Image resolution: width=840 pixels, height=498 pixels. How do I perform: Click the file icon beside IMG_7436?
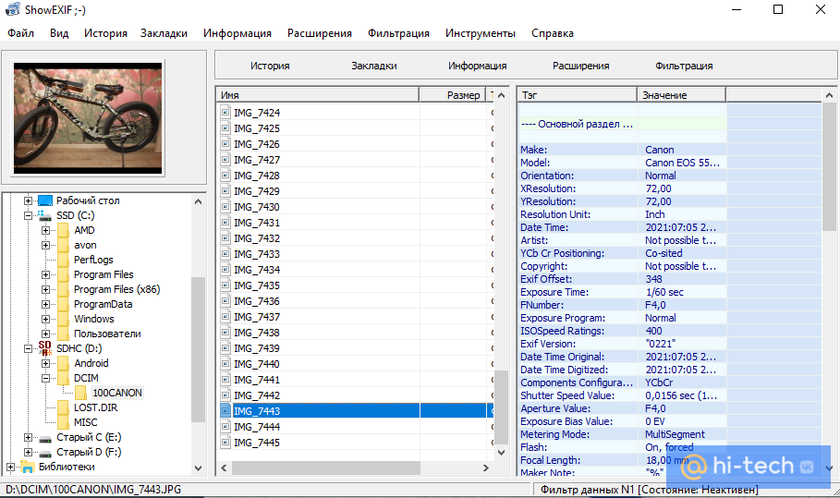225,301
